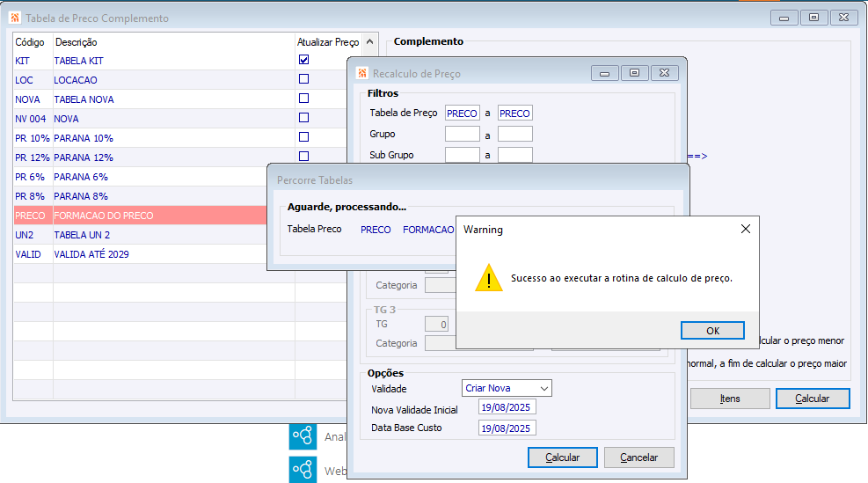Close Tabela de Preco Complemento window
This screenshot has width=868, height=483.
pyautogui.click(x=843, y=18)
